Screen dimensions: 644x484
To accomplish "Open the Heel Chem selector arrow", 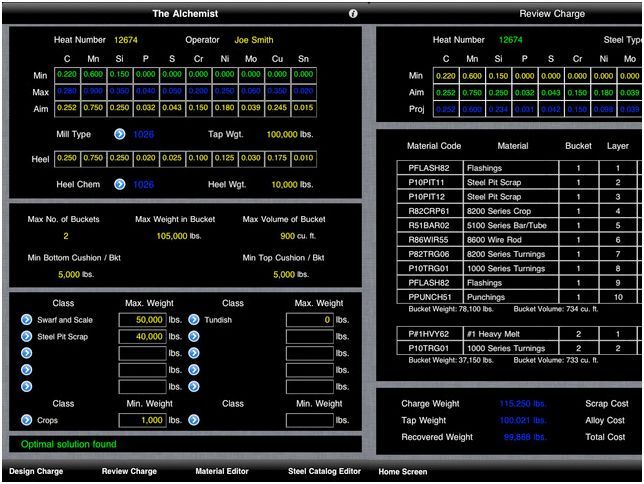I will click(120, 184).
